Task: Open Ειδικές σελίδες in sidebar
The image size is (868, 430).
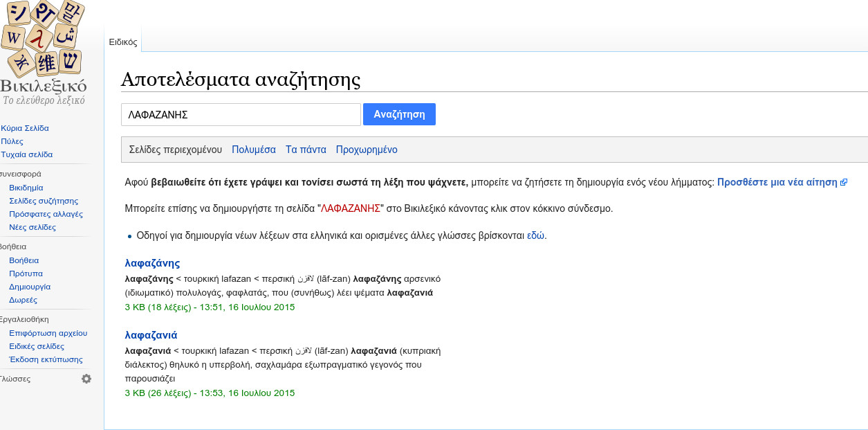Action: click(x=37, y=346)
